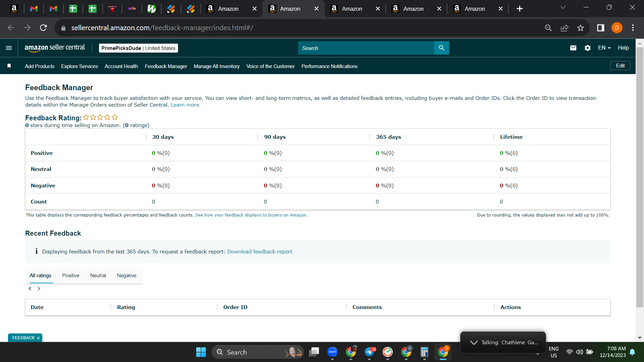Open the ENG US language indicator
Screen dimensions: 644x362
[x=554, y=352]
